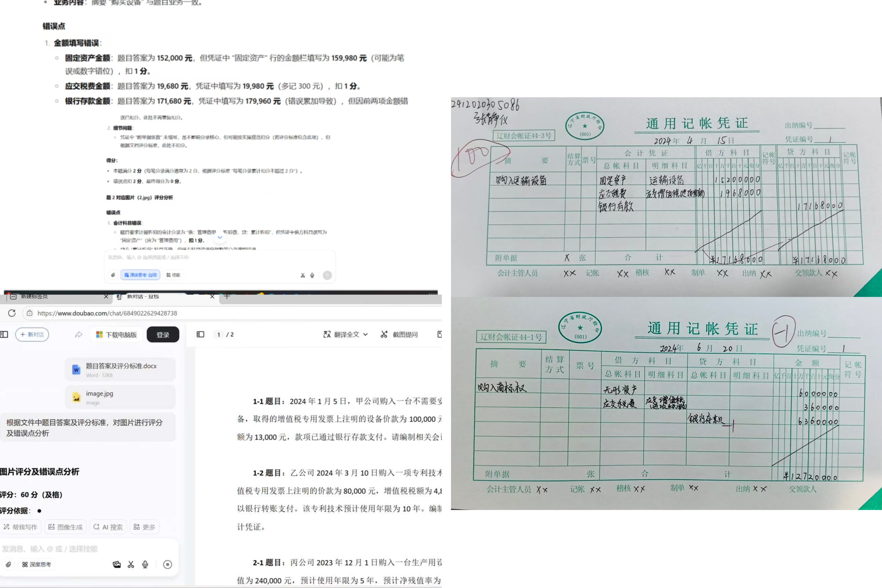
Task: Start a 新对话 new conversation
Action: coord(32,335)
